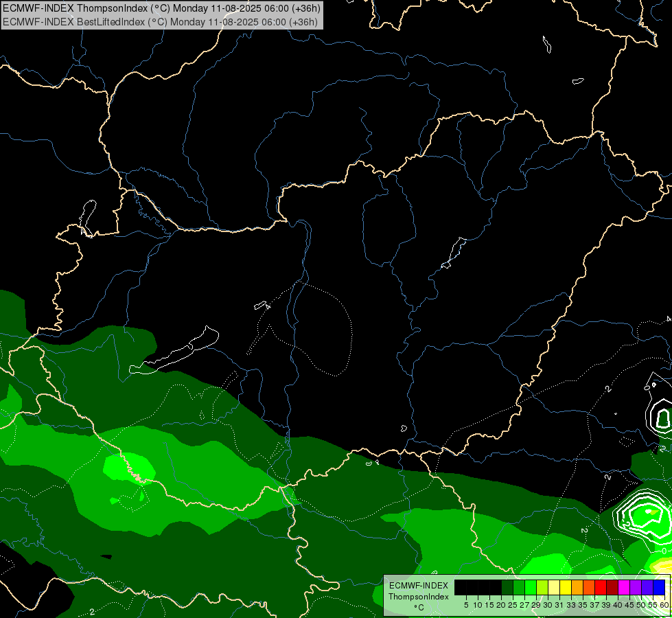Click the legend tick value 31
Screen dimensions: 672x618
559,605
